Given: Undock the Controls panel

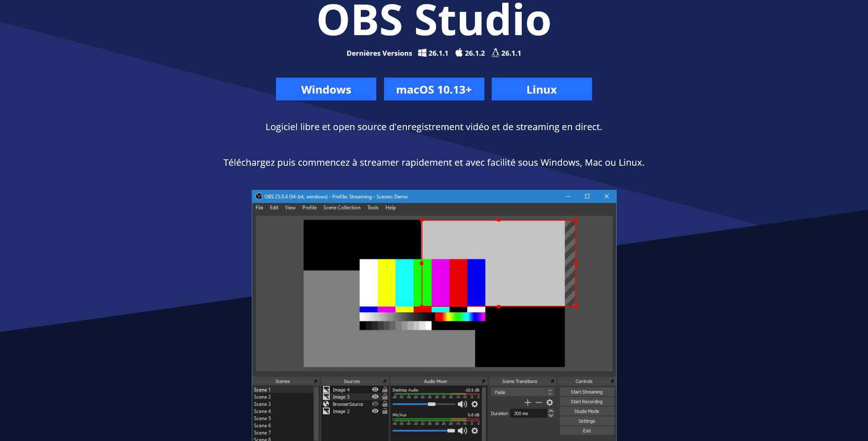Looking at the screenshot, I should tap(612, 381).
